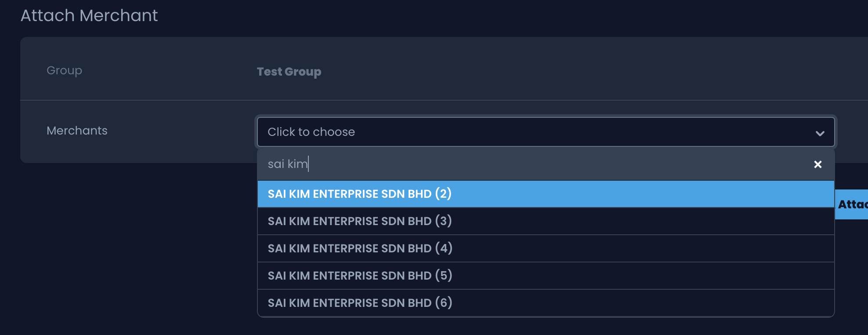The image size is (868, 335).
Task: Click the '(3)' ID of second result
Action: coord(443,221)
